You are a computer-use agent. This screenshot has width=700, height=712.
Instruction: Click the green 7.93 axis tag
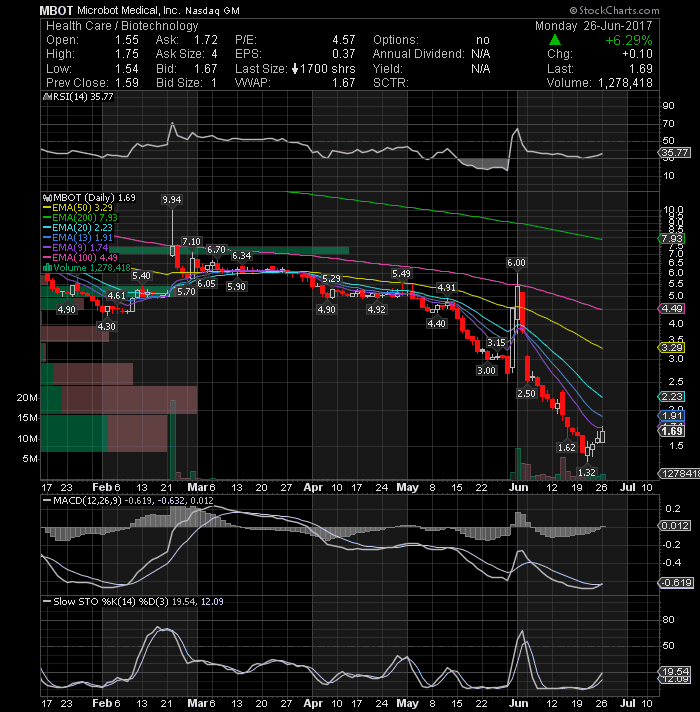(671, 238)
